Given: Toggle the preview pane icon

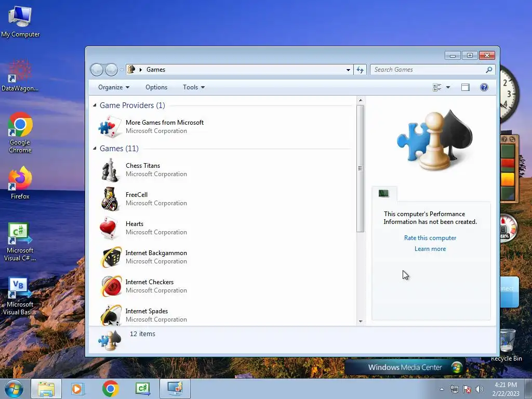Looking at the screenshot, I should [x=465, y=87].
